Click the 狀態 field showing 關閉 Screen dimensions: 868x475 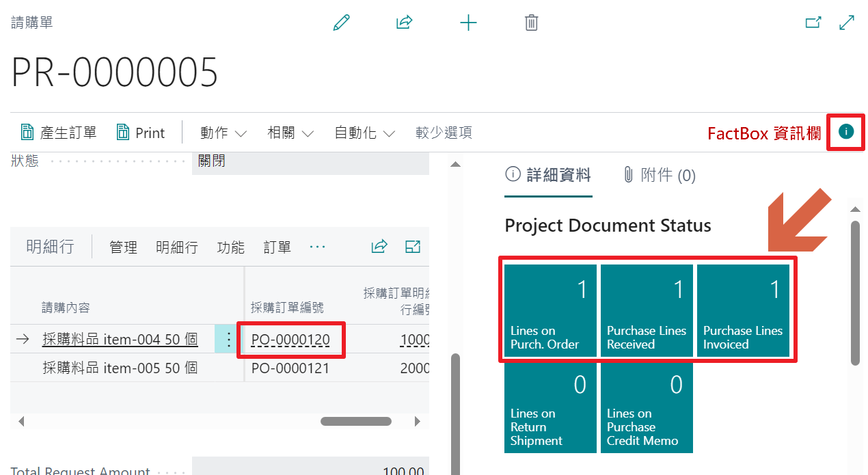(310, 162)
